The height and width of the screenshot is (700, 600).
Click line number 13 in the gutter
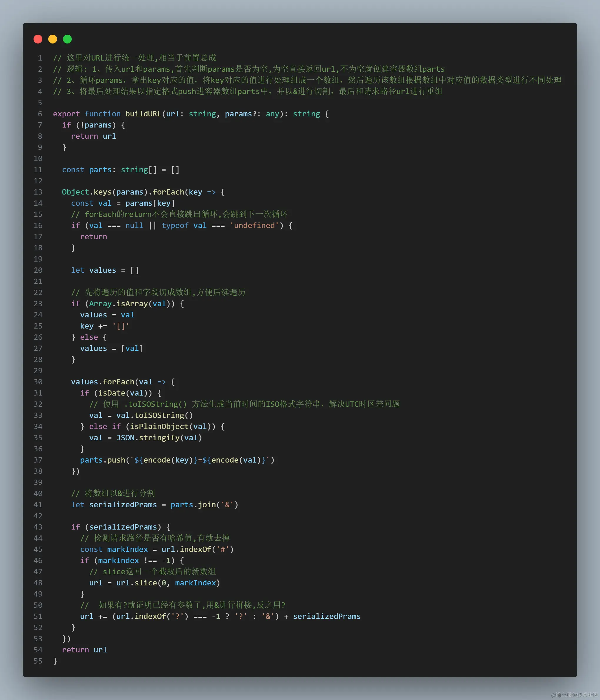pyautogui.click(x=38, y=192)
